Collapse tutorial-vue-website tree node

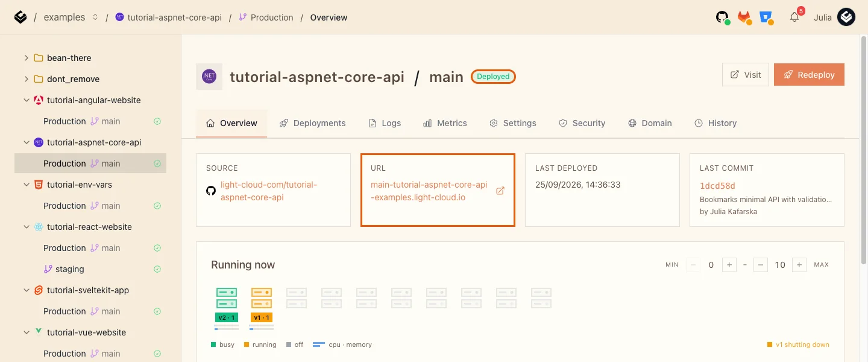(27, 332)
